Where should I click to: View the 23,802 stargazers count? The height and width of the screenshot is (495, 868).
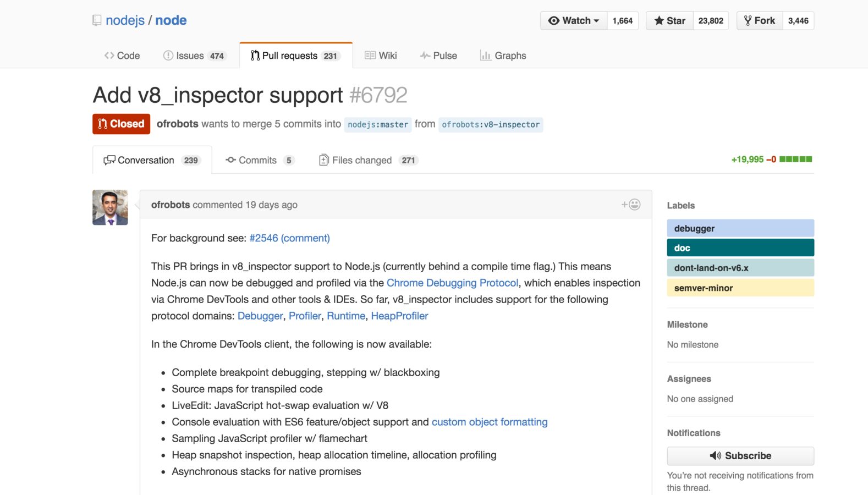pyautogui.click(x=711, y=21)
